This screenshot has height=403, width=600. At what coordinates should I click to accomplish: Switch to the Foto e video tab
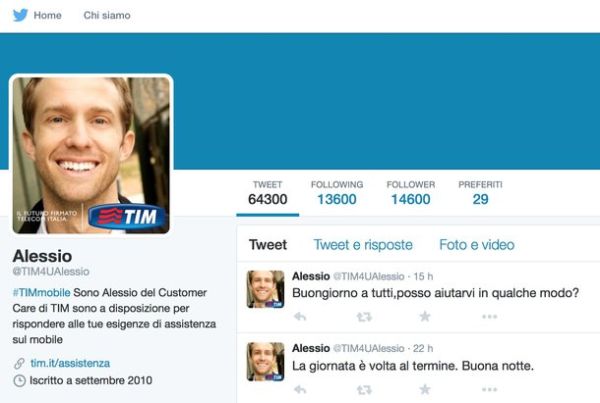pyautogui.click(x=477, y=245)
